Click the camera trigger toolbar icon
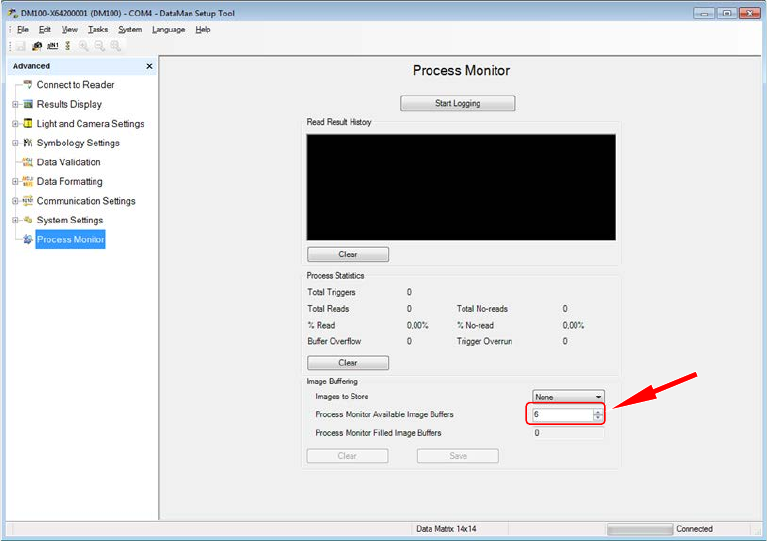The height and width of the screenshot is (541, 767). 37,46
